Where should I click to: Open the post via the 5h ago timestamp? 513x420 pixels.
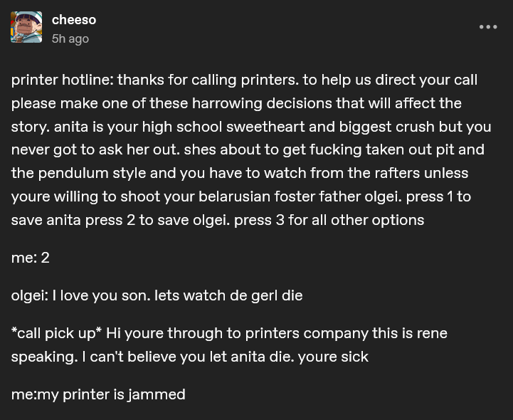point(70,38)
